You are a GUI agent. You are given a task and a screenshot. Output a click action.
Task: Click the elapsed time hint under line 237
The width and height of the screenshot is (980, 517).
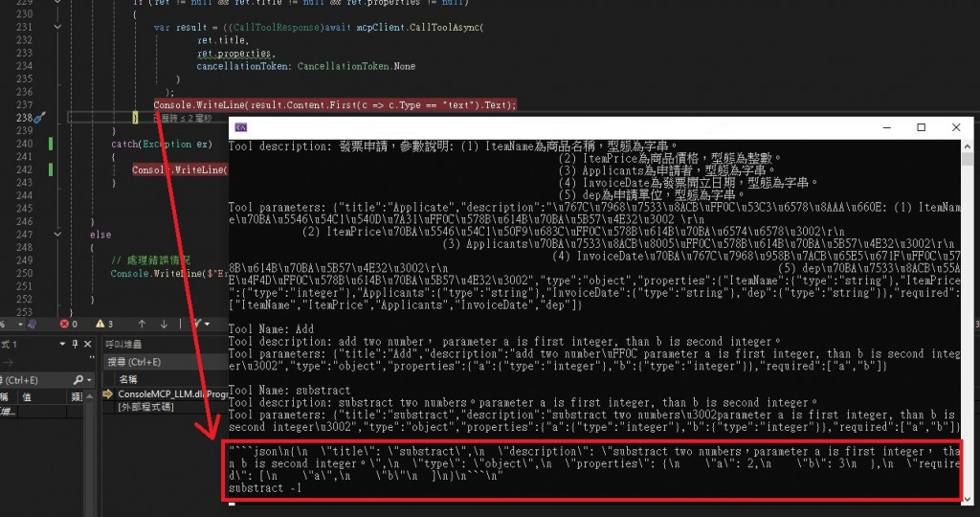pos(183,118)
